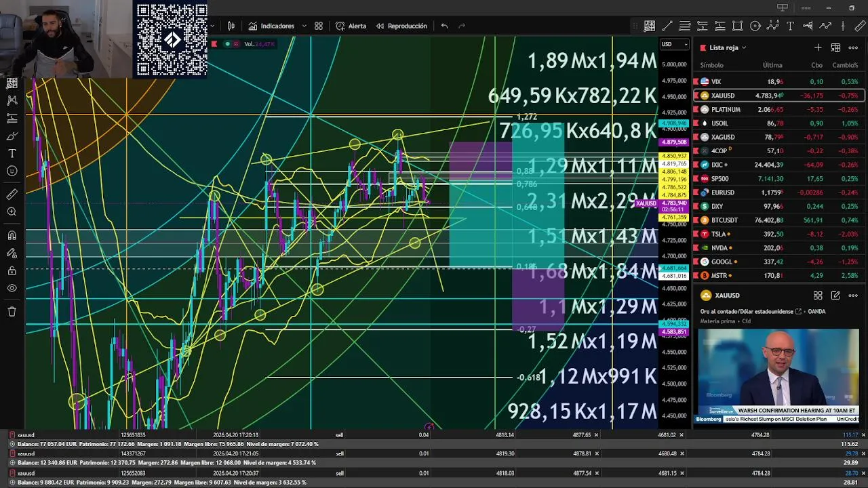The height and width of the screenshot is (488, 868).
Task: Click the QR code overlay image
Action: pos(172,40)
